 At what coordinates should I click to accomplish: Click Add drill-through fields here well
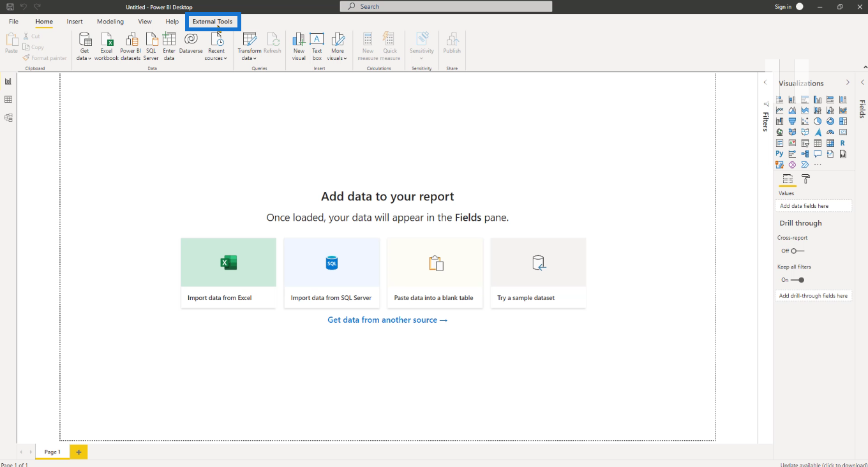pos(814,295)
